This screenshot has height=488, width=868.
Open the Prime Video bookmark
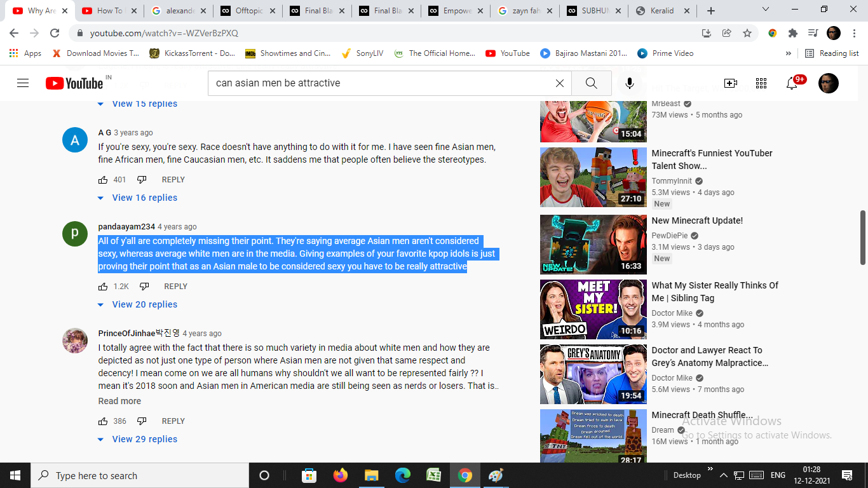[665, 53]
